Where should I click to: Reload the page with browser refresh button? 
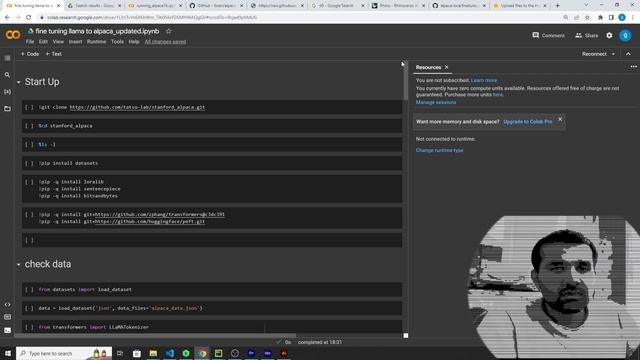pos(29,18)
